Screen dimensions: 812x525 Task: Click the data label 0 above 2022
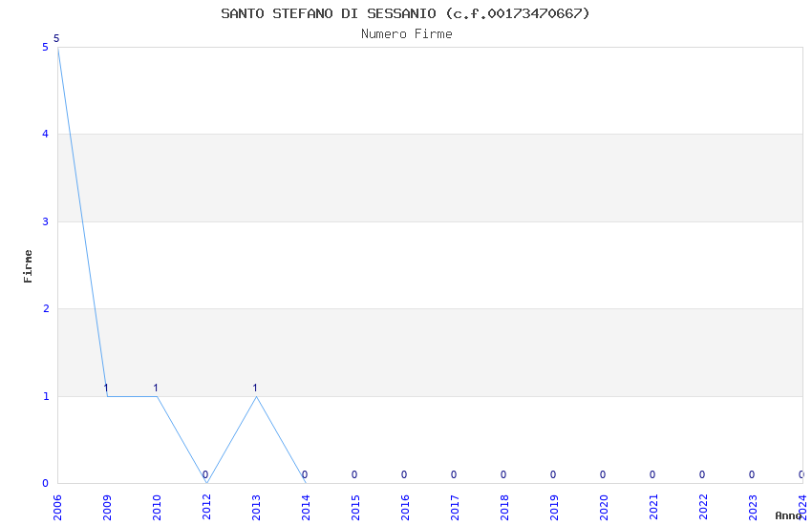702,474
